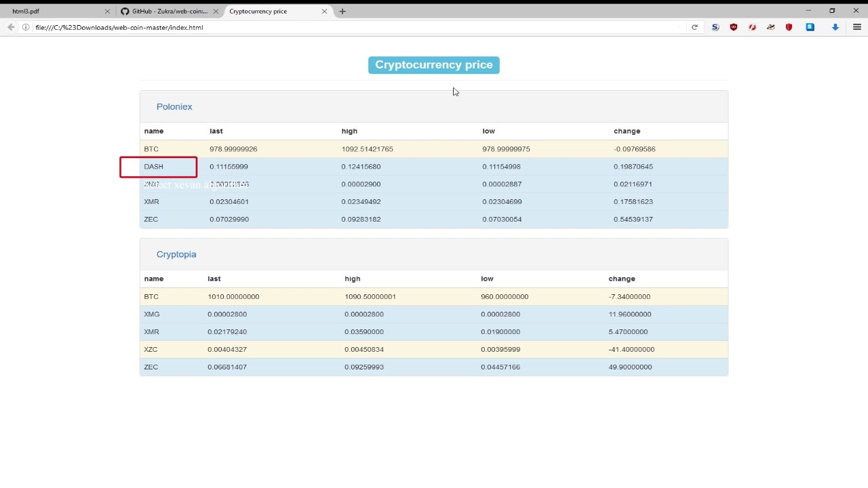Click DASH high value 0.12415680

[361, 167]
